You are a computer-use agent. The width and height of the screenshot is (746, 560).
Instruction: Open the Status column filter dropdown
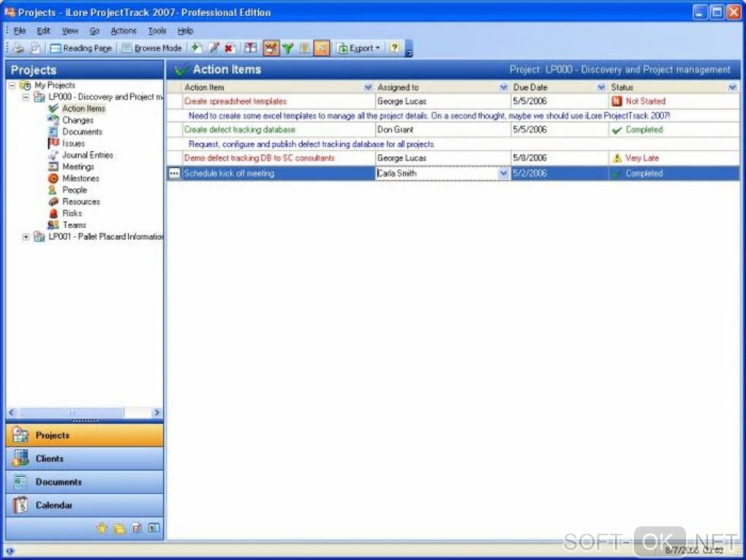(x=732, y=88)
